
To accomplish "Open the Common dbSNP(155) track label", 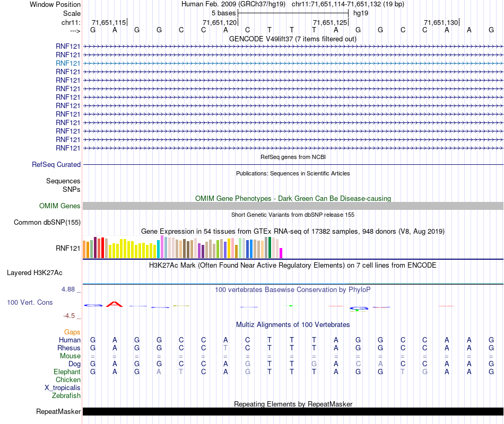I will pyautogui.click(x=47, y=223).
